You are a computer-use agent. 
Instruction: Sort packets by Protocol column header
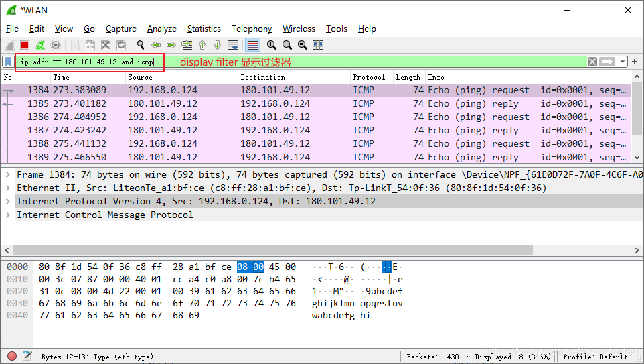coord(372,77)
